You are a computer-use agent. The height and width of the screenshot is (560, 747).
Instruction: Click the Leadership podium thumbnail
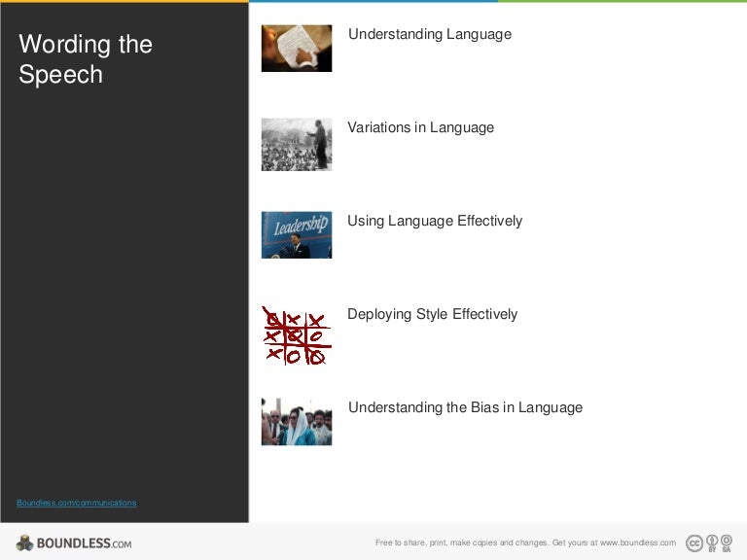tap(296, 234)
